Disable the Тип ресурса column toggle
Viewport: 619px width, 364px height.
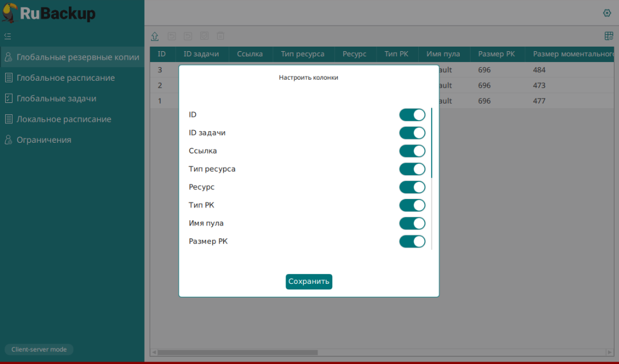coord(412,169)
